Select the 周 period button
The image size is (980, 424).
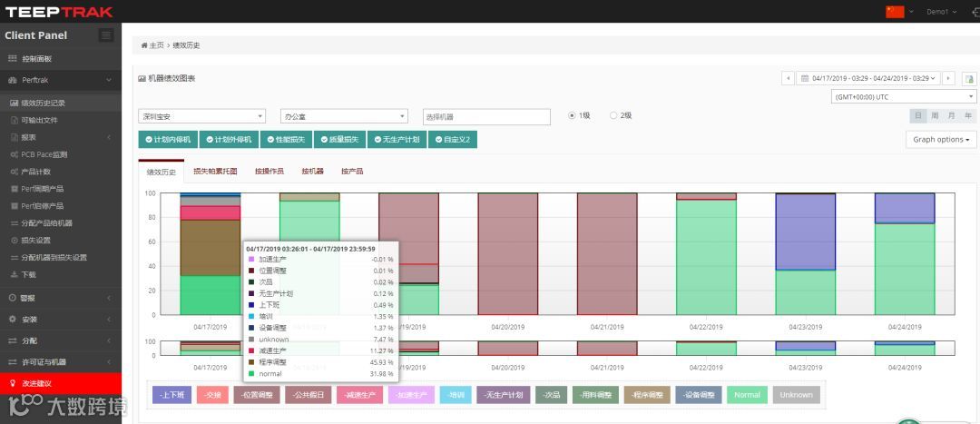[935, 115]
